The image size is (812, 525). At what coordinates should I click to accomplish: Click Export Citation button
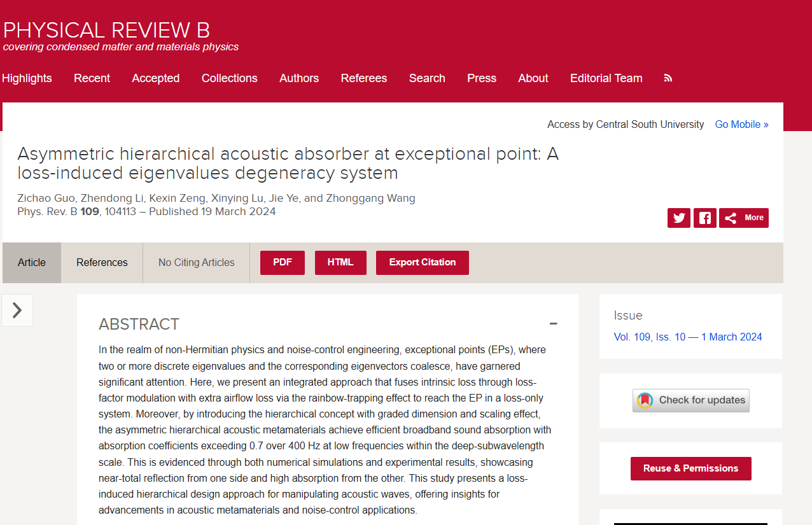coord(422,262)
